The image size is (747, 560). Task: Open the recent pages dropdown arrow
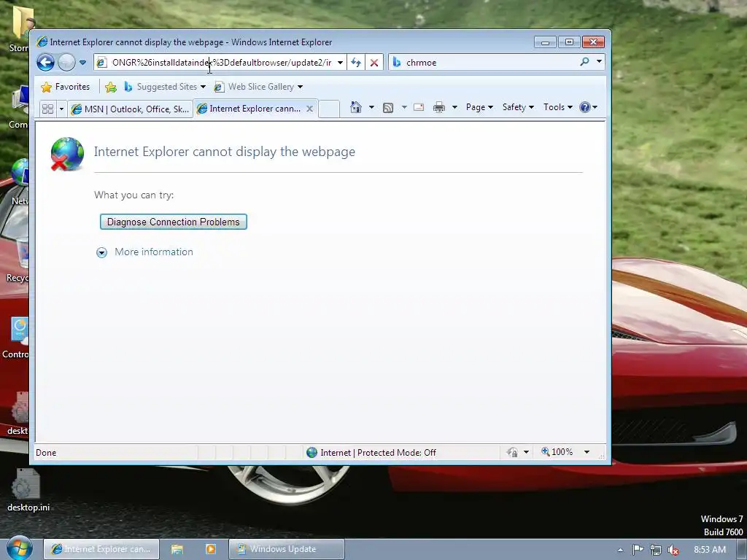(83, 63)
